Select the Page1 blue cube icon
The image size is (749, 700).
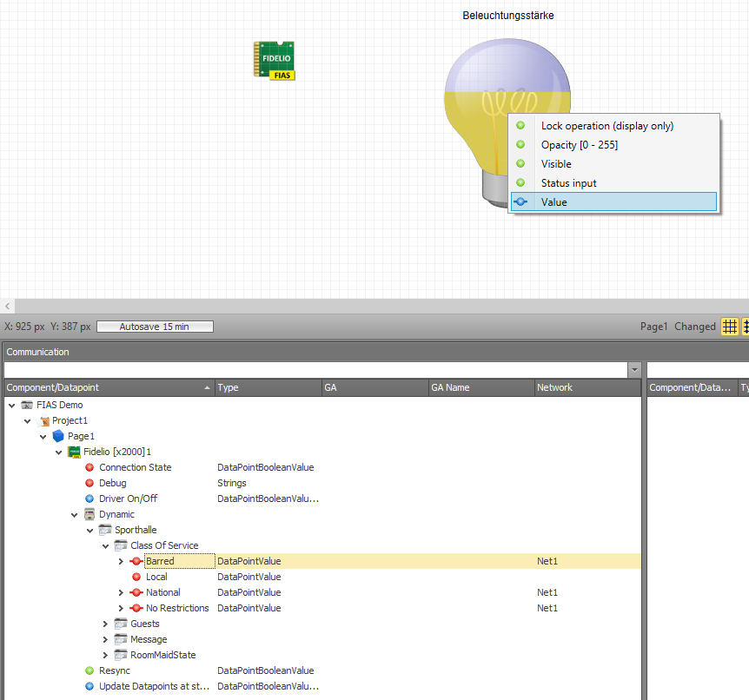(x=58, y=436)
